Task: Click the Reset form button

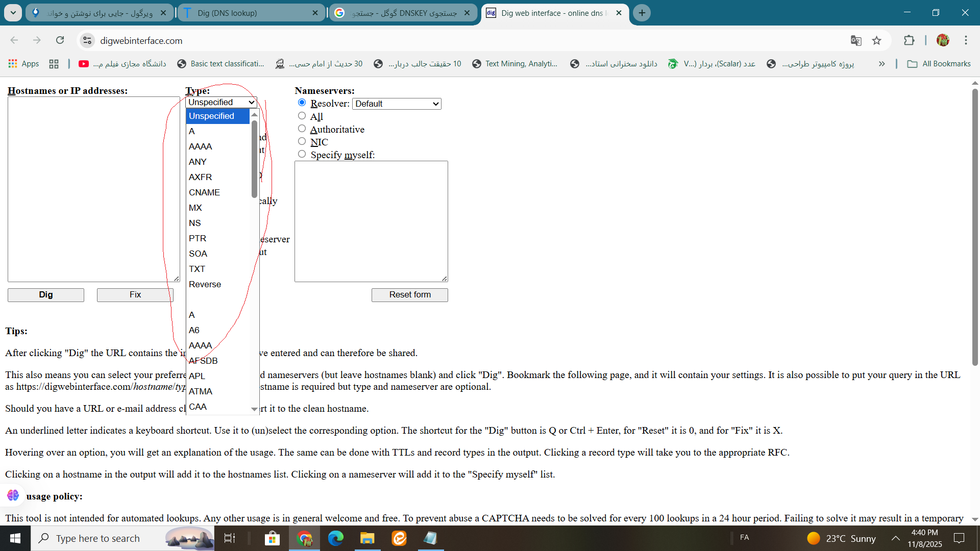Action: pos(409,295)
